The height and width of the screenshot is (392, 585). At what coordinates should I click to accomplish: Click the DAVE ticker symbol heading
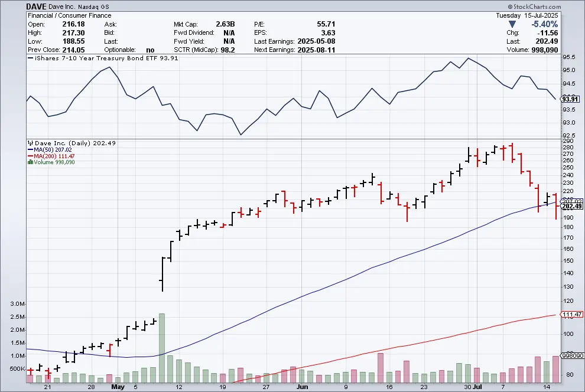pyautogui.click(x=36, y=6)
